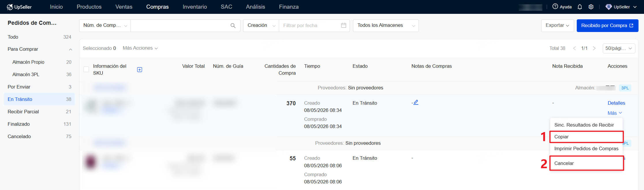Click the Tiempo column header
This screenshot has width=644, height=190.
coord(312,66)
